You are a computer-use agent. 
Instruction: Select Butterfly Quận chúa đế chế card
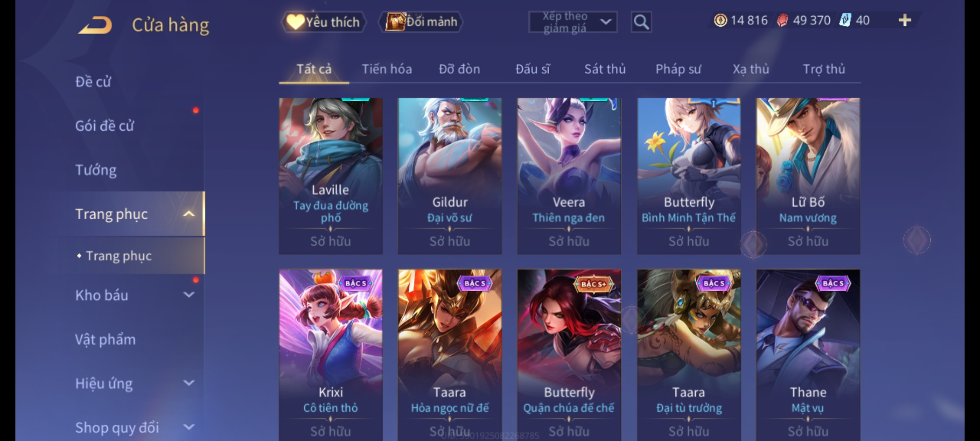569,355
